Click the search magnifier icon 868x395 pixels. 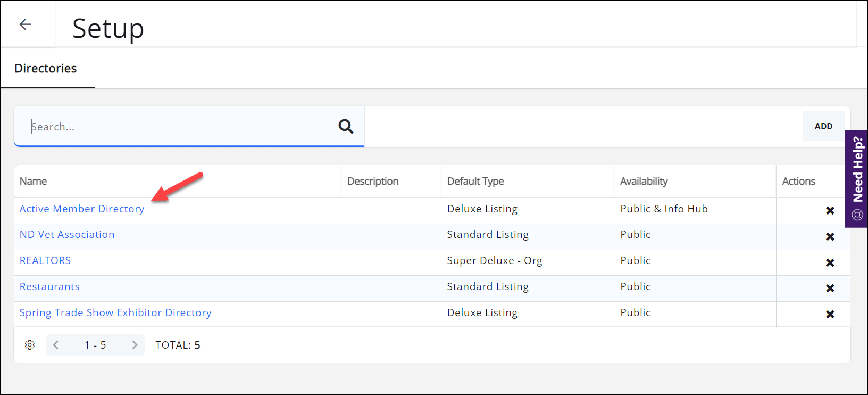pos(346,126)
